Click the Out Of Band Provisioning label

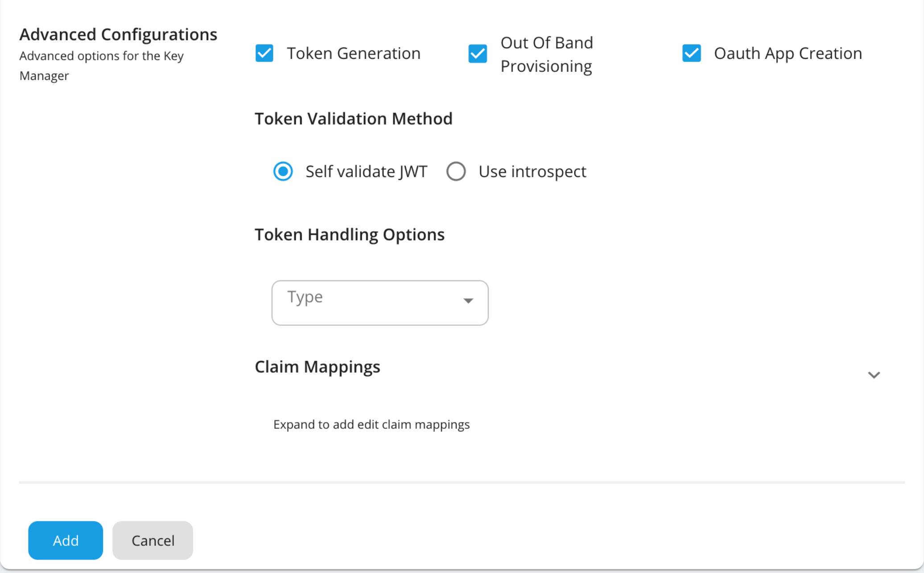(546, 54)
